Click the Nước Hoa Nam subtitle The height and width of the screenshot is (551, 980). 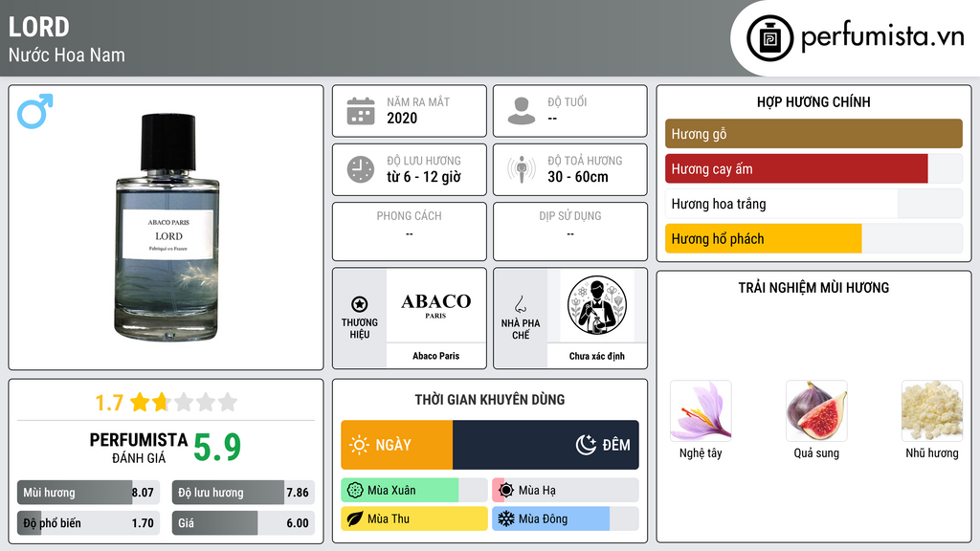pos(66,55)
